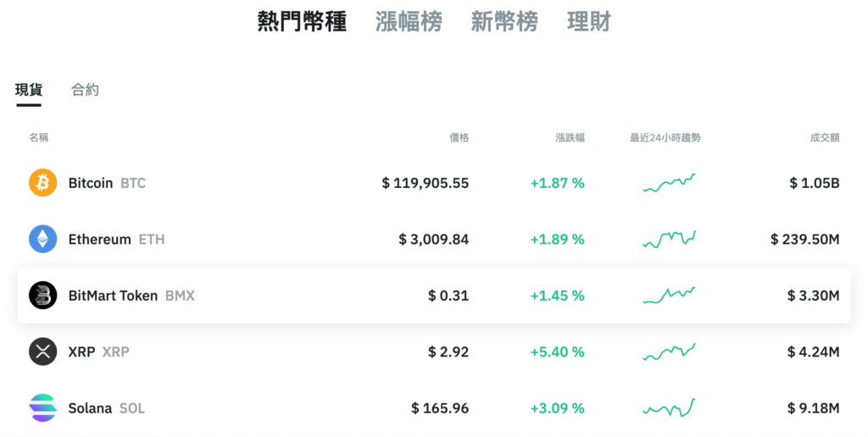
Task: Click the Ethereum diamond logo icon
Action: [42, 239]
